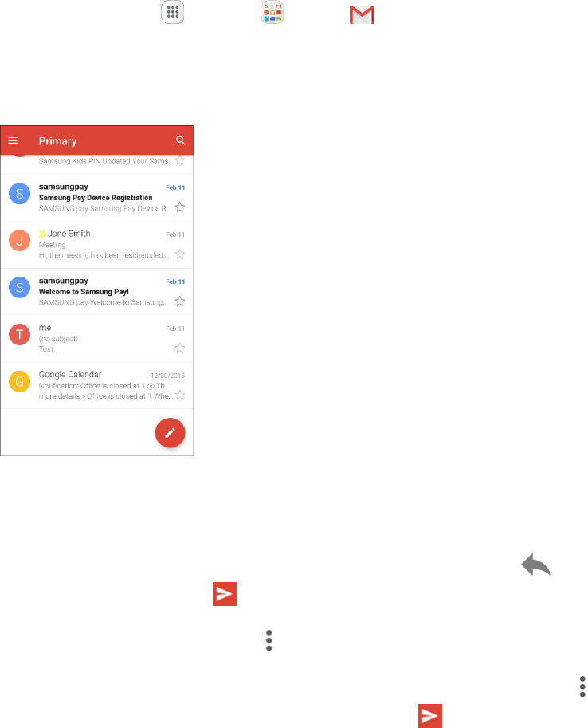This screenshot has height=728, width=588.
Task: Star the Samsung Pay Device Registration email
Action: coord(180,207)
